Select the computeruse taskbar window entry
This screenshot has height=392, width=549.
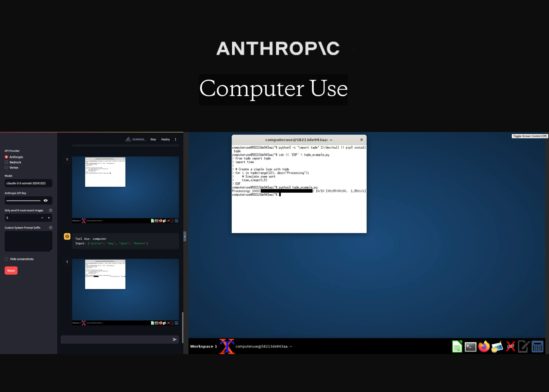point(264,347)
